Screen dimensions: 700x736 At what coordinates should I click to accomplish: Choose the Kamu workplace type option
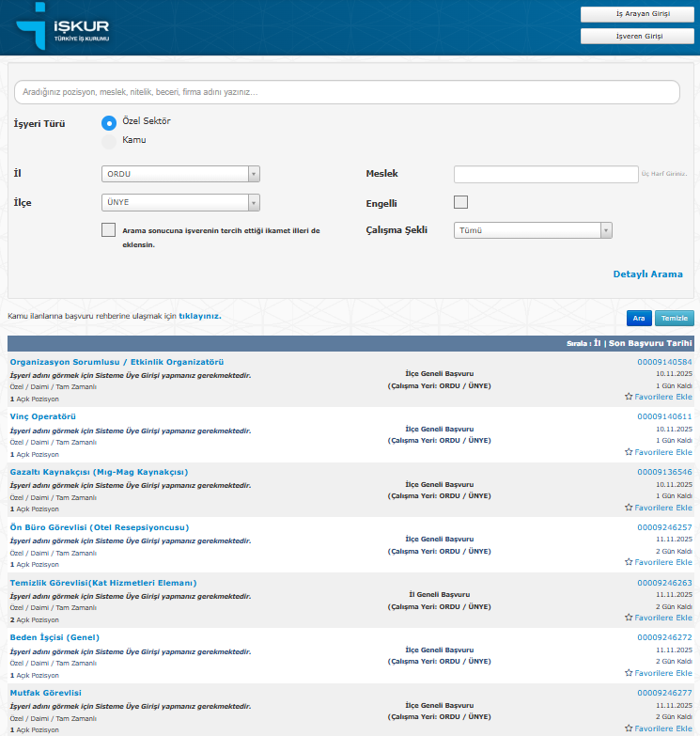point(109,141)
